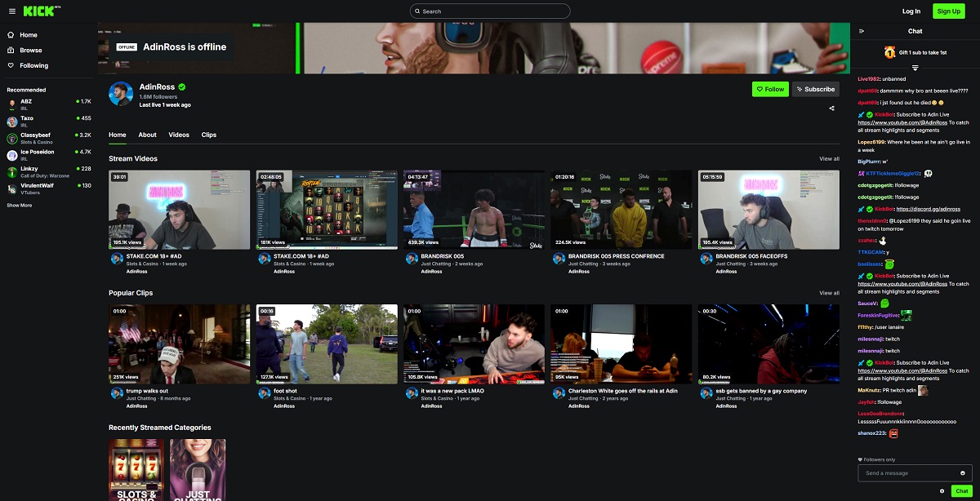Click username MaKnutz in chat
Image resolution: width=980 pixels, height=501 pixels.
869,390
